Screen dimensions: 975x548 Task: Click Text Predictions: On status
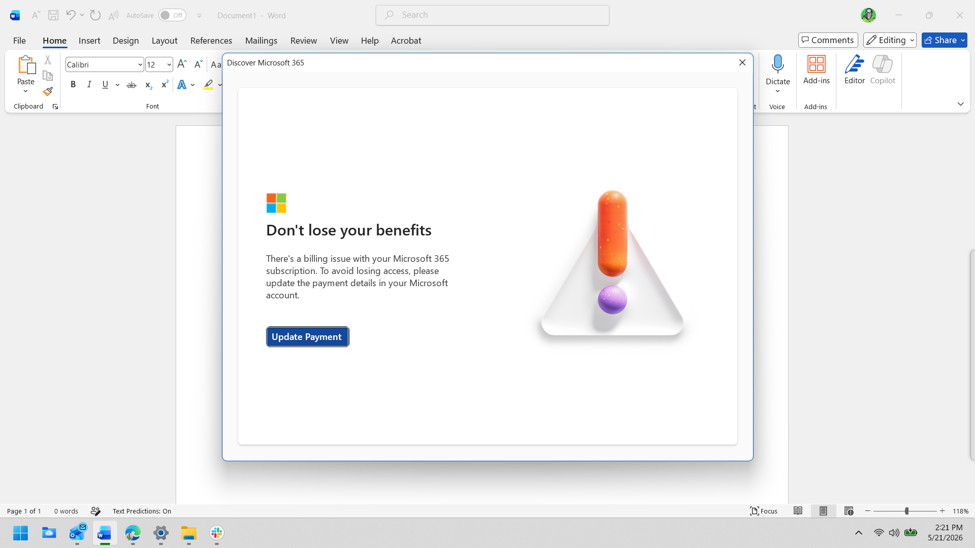(x=142, y=511)
